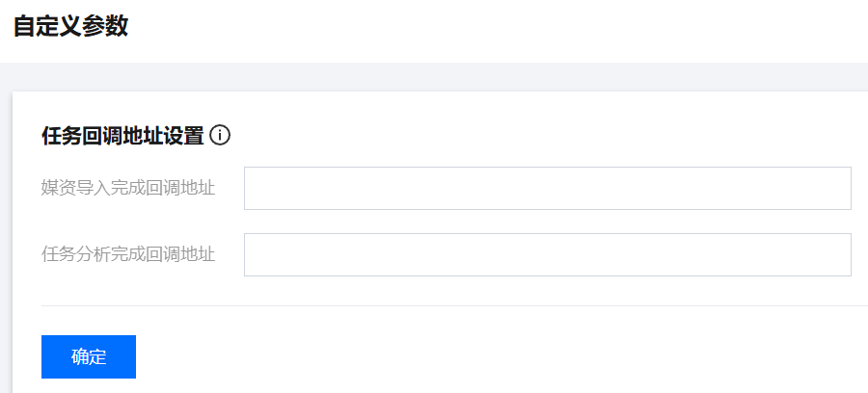Screen dimensions: 868x393
Task: Click the circled i icon after the heading
Action: click(x=220, y=135)
